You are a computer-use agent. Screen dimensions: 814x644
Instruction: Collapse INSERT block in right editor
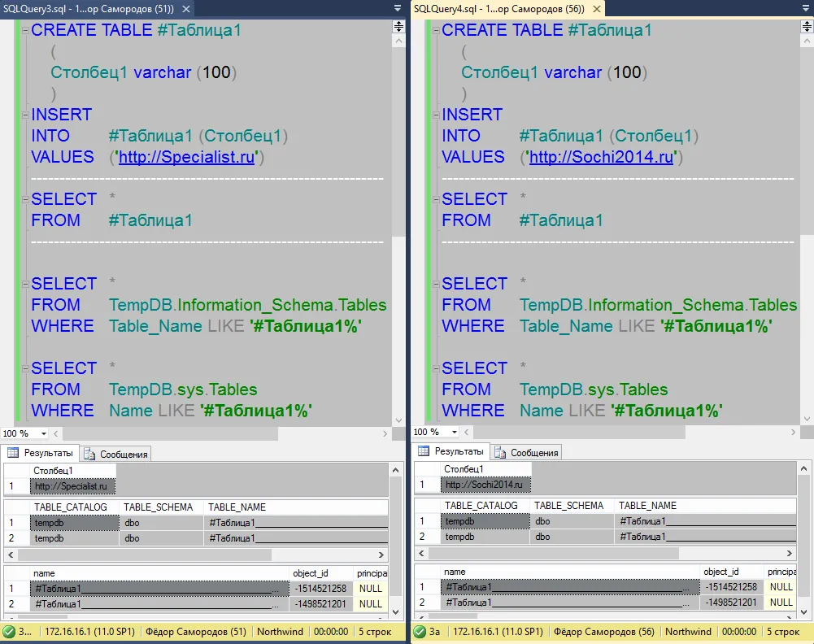point(436,115)
